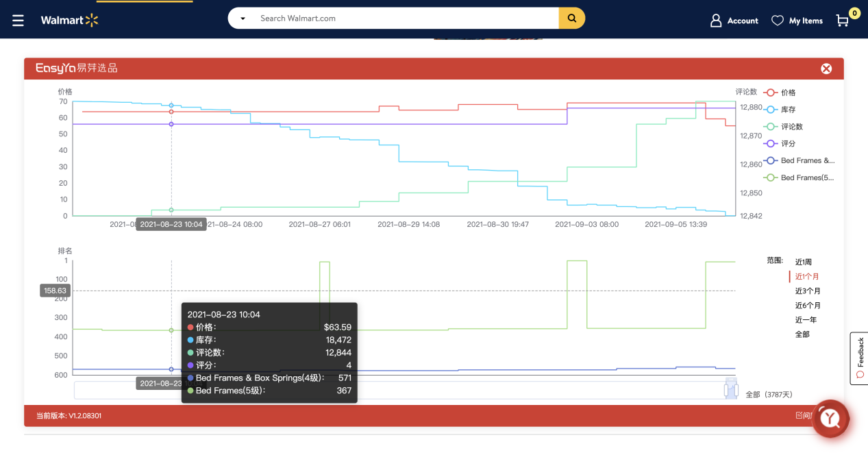Select the 近1周 range option

tap(803, 262)
